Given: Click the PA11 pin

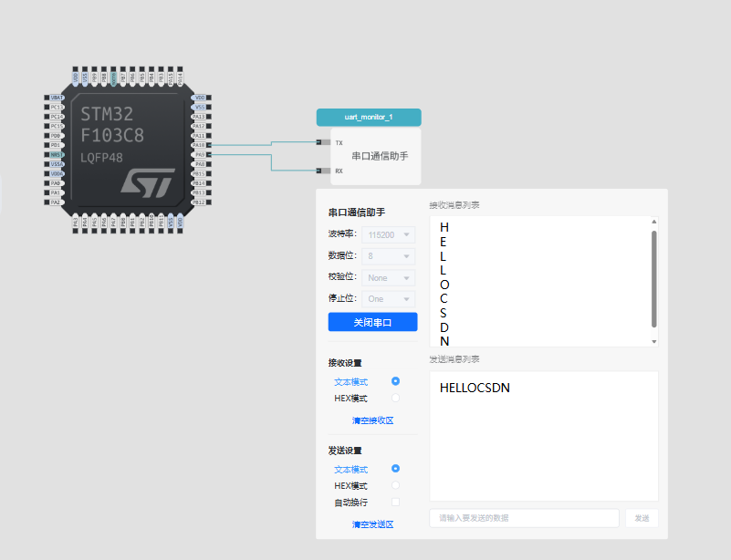Looking at the screenshot, I should [202, 136].
